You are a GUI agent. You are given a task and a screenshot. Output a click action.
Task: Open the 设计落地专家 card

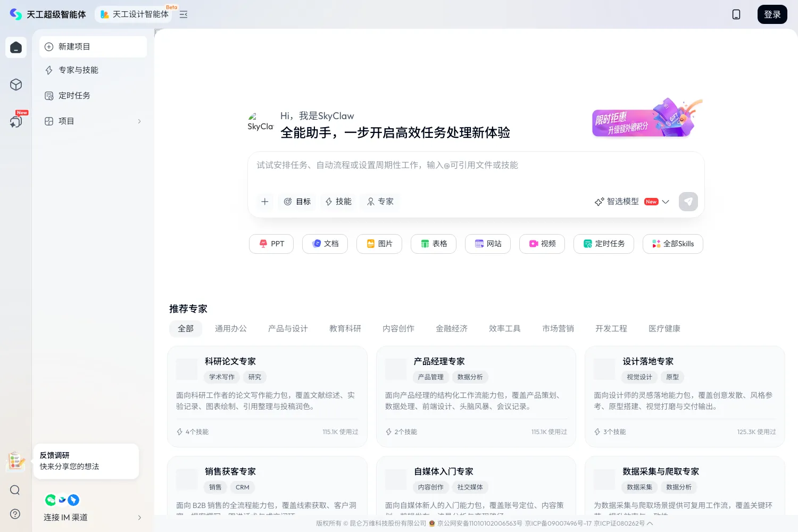685,397
